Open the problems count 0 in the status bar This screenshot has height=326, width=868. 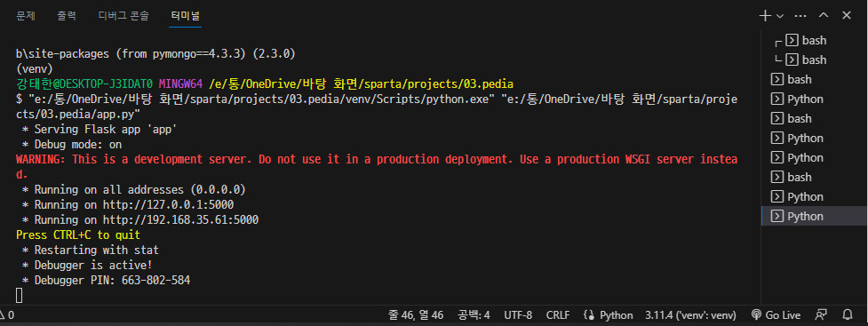7,315
